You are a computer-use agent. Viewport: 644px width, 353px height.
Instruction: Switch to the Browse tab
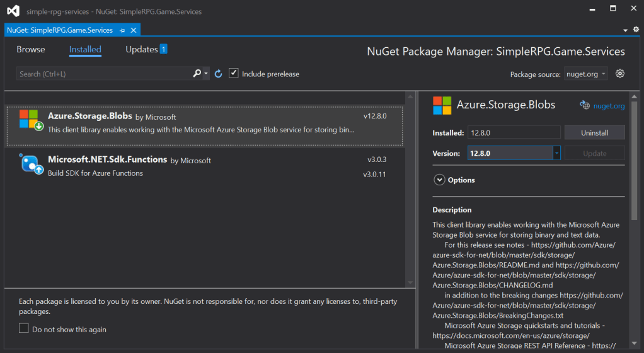click(x=31, y=49)
